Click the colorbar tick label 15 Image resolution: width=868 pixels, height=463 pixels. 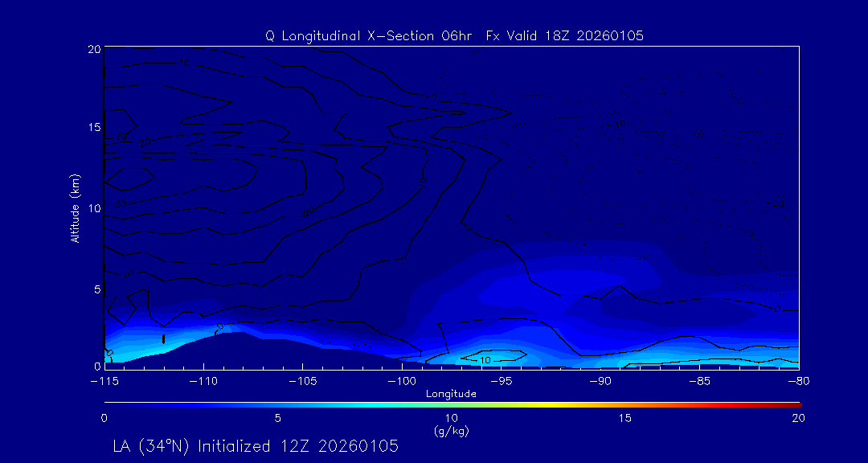[x=624, y=418]
